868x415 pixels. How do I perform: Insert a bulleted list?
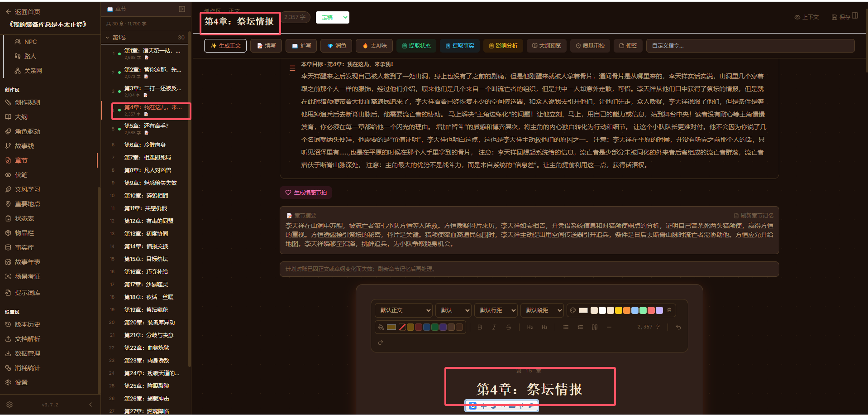(x=566, y=327)
